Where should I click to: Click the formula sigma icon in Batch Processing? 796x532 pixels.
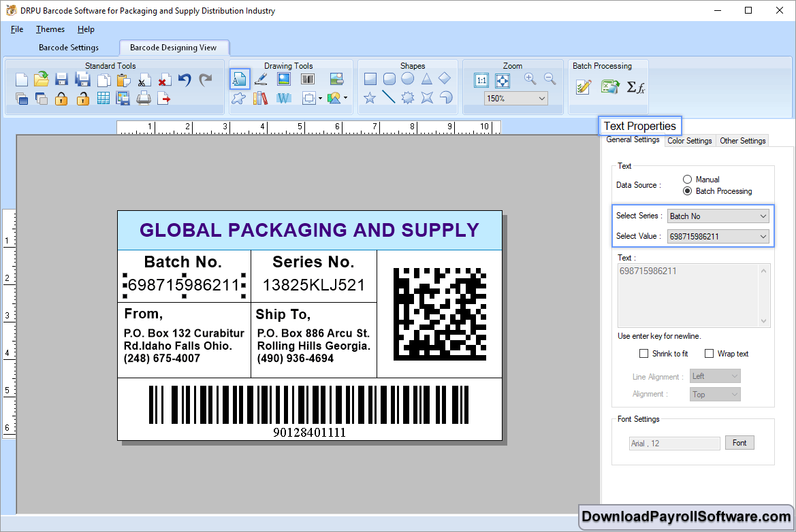(635, 87)
